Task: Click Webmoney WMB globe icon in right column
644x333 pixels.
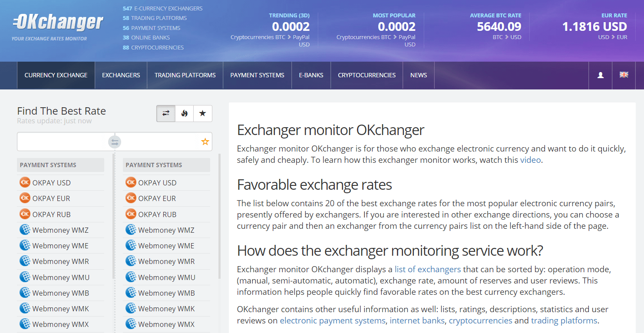Action: tap(131, 293)
